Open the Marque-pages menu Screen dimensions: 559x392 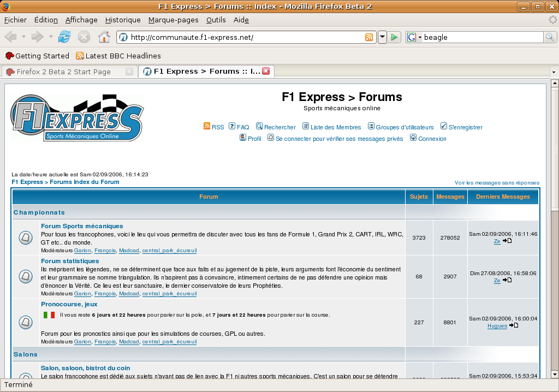pyautogui.click(x=173, y=20)
